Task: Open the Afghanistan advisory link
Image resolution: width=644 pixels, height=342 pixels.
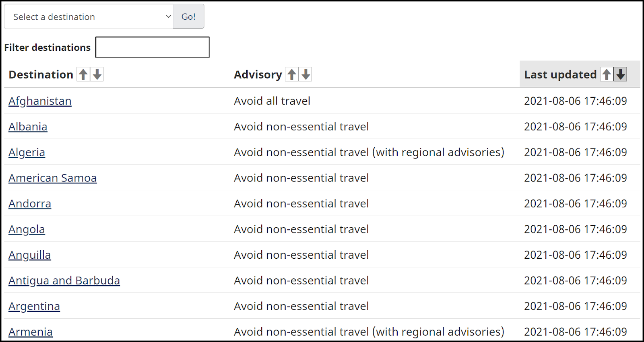Action: 40,101
